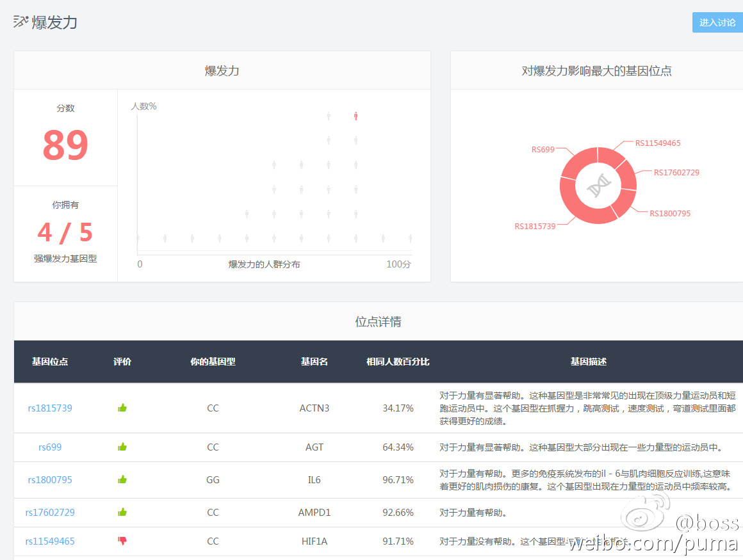Click the 基因位点 column header

coord(50,362)
